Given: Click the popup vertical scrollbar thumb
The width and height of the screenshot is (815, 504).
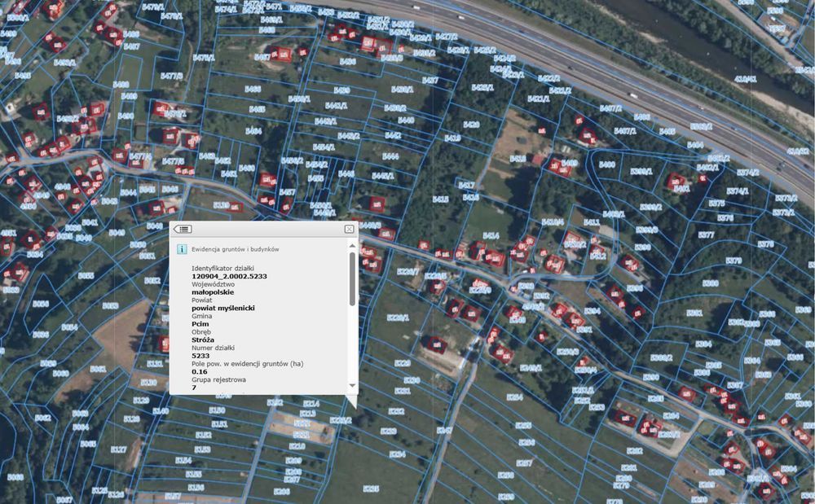Looking at the screenshot, I should click(352, 278).
